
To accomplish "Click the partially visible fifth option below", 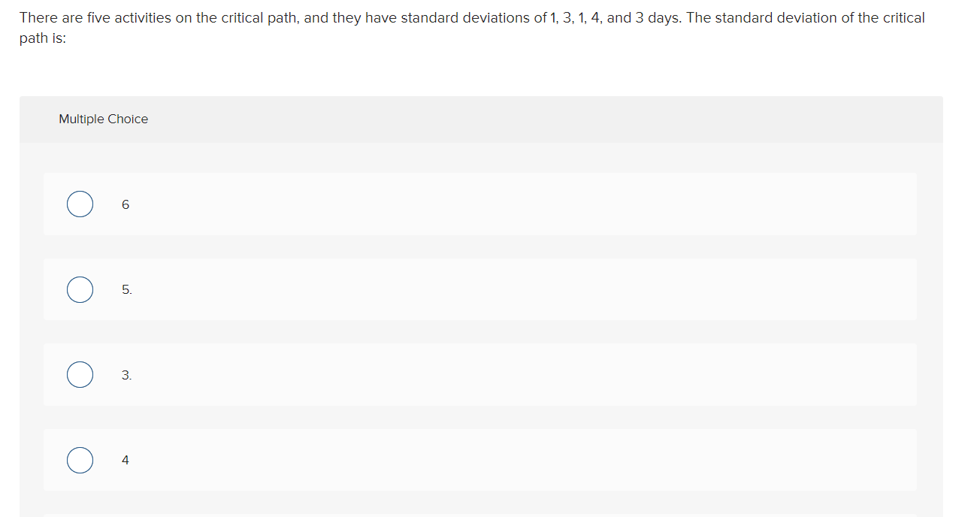I will coord(480,515).
